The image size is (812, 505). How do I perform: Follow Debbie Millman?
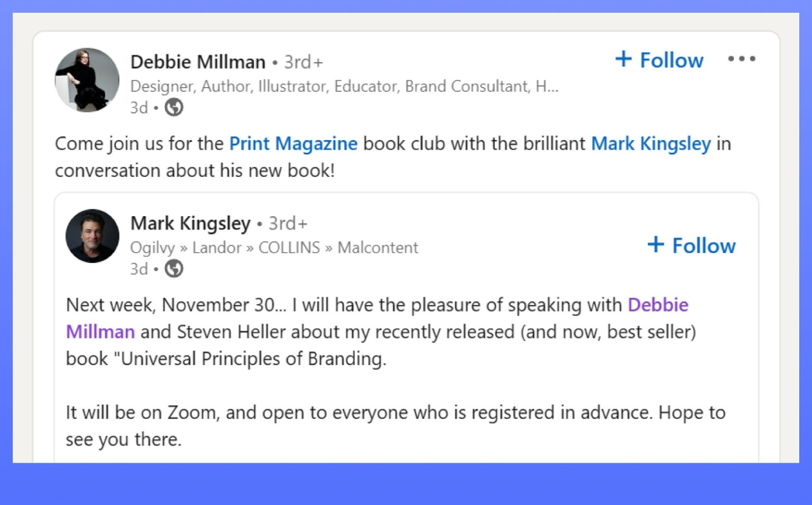670,59
